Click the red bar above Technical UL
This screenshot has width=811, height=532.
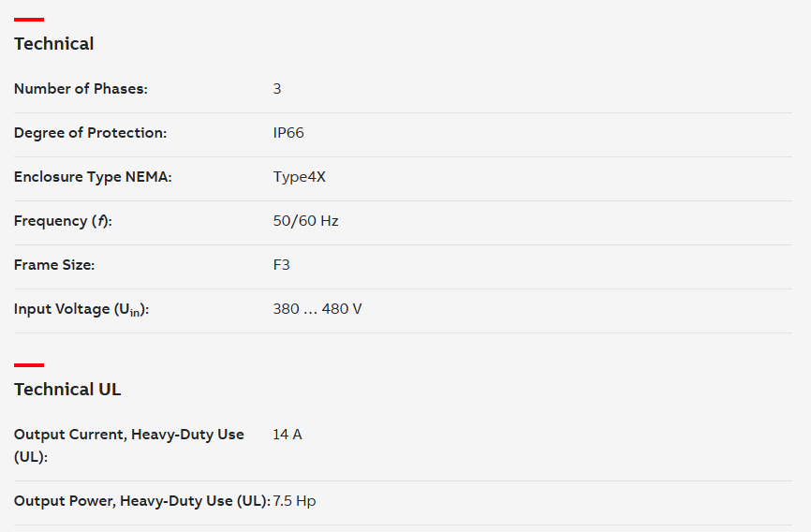(29, 364)
